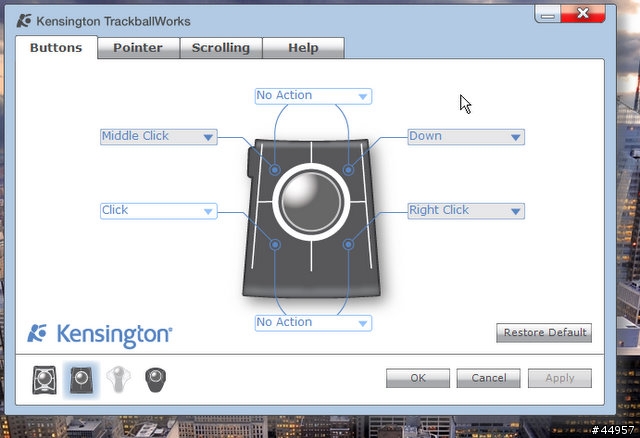Open the Down action dropdown
640x438 pixels.
click(466, 137)
